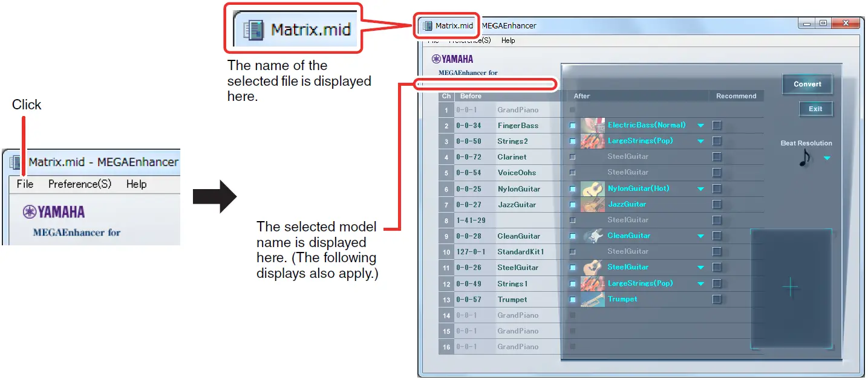Toggle the enable checkbox beside Trumpet in After
This screenshot has width=868, height=380.
572,299
